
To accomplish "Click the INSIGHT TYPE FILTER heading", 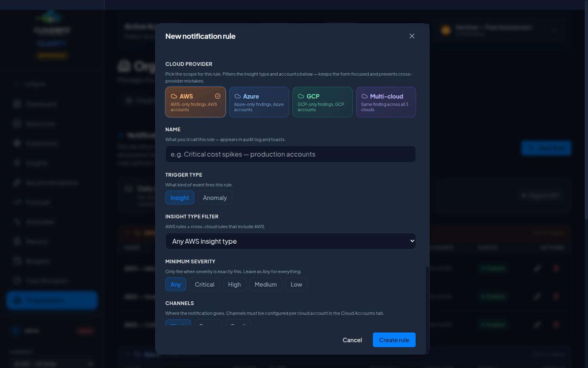I will [192, 217].
